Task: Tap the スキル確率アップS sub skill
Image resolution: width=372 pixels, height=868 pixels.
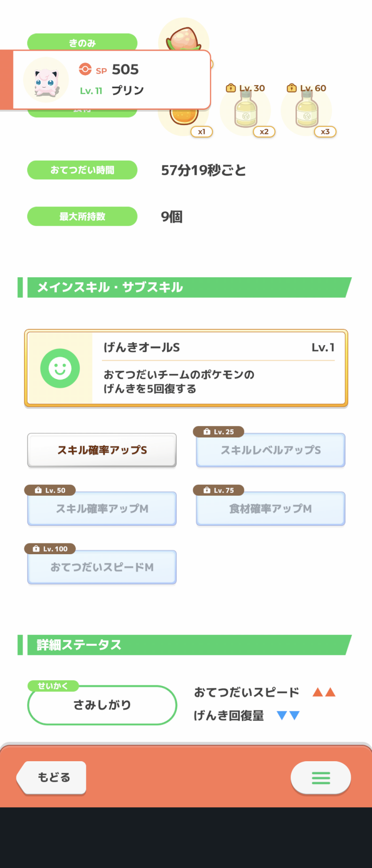Action: 102,450
